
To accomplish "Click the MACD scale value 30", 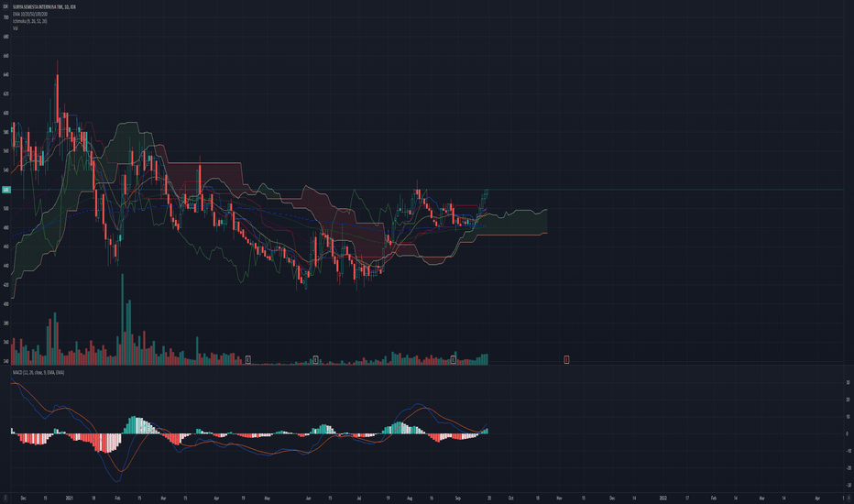I will pyautogui.click(x=848, y=383).
